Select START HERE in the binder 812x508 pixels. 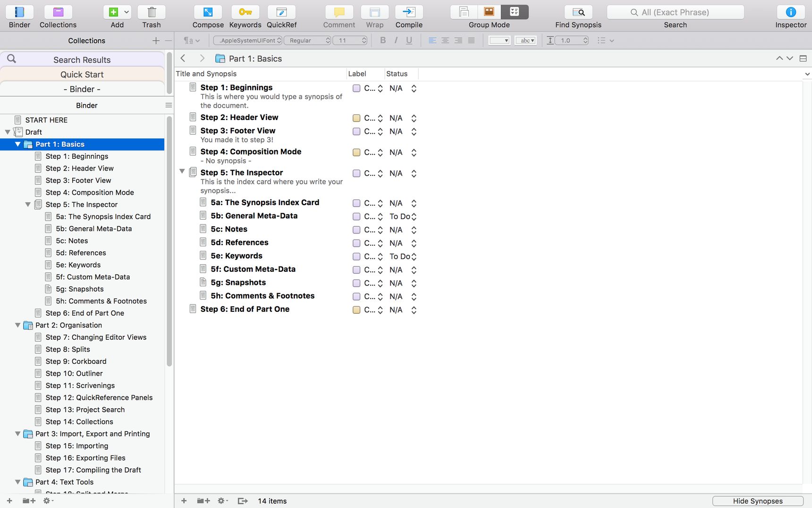point(46,120)
